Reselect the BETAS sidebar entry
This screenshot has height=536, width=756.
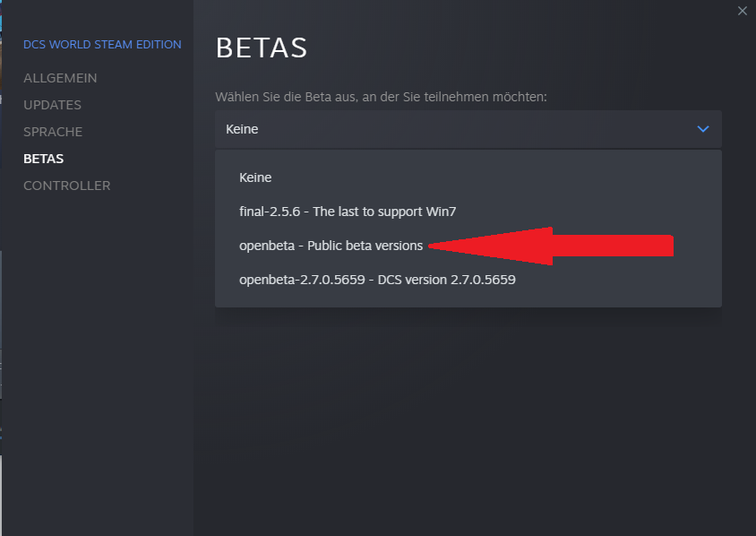tap(43, 159)
